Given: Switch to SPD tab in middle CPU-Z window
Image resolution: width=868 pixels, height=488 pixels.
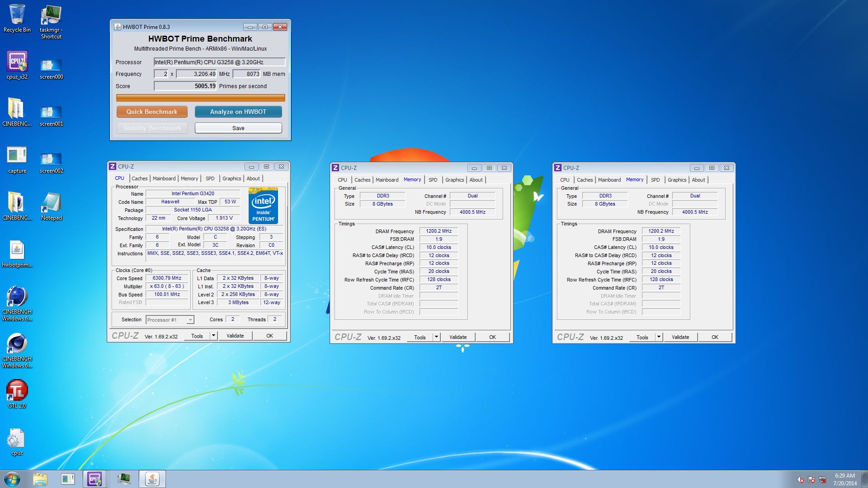Looking at the screenshot, I should click(433, 180).
